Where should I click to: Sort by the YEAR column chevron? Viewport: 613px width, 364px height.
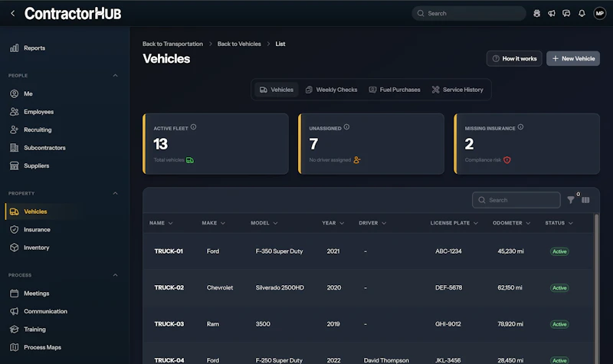tap(342, 223)
